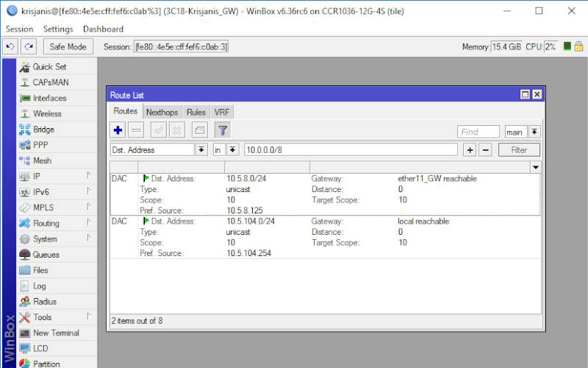Image resolution: width=588 pixels, height=368 pixels.
Task: Select the Routes tab
Action: click(126, 111)
